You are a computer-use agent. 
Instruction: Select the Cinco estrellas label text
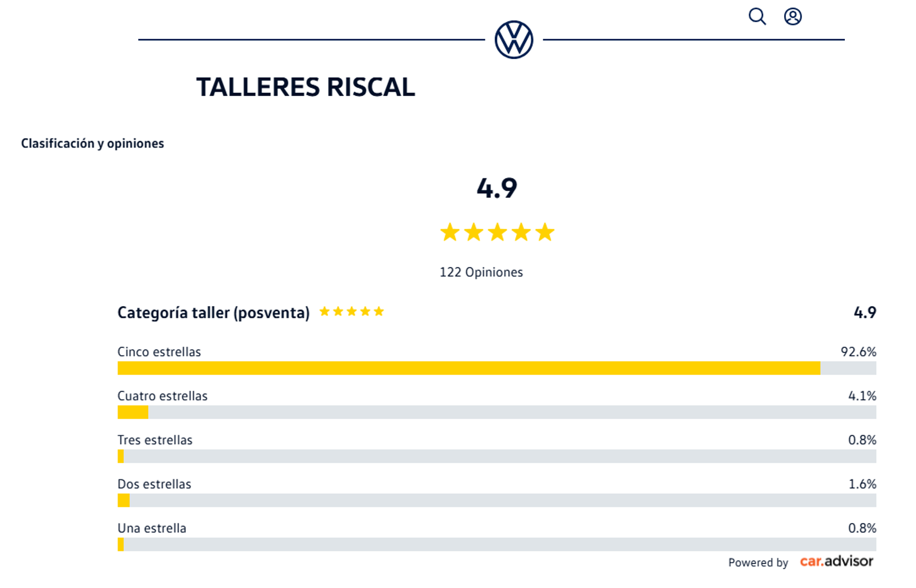(x=159, y=352)
